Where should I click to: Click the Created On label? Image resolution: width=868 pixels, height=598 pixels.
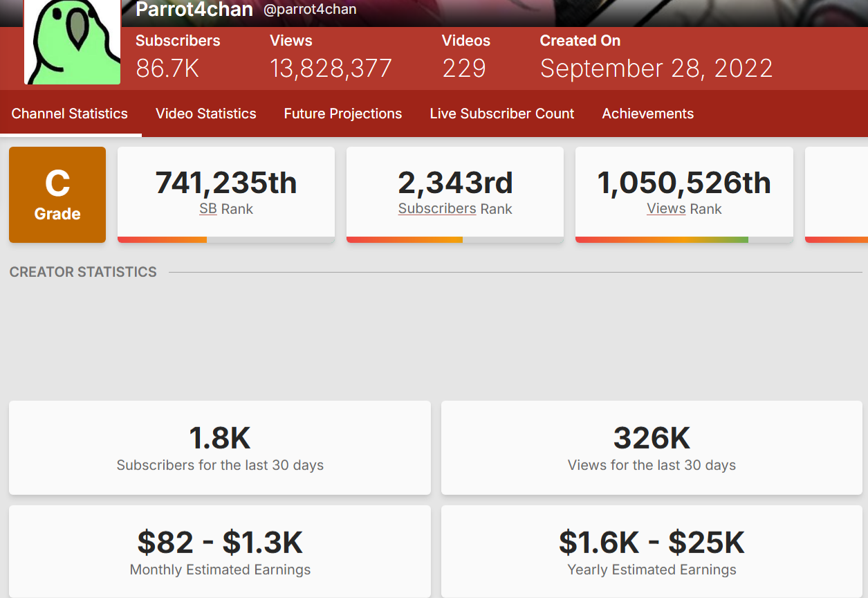[580, 41]
